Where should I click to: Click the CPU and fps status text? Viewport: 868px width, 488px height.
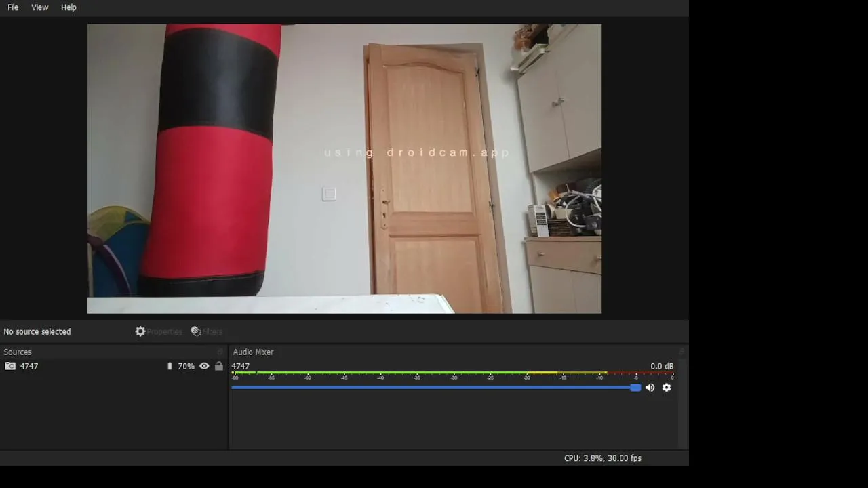click(603, 458)
